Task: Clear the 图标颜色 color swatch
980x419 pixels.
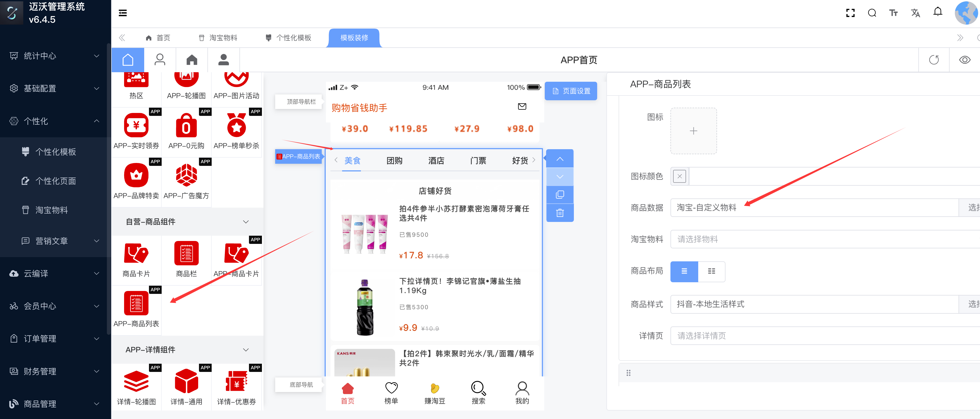Action: (x=679, y=176)
